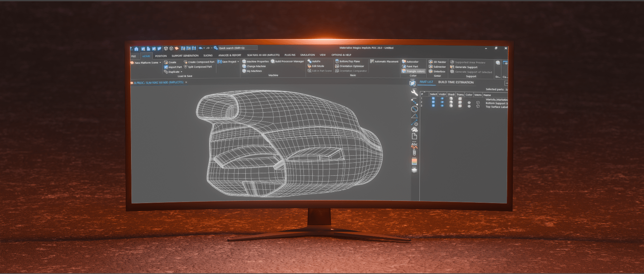Select the angle measurement tool

(414, 116)
